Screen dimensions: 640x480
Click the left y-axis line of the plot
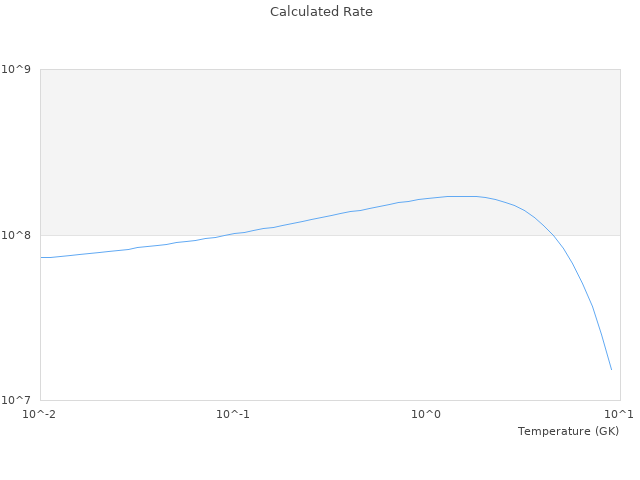(x=40, y=320)
